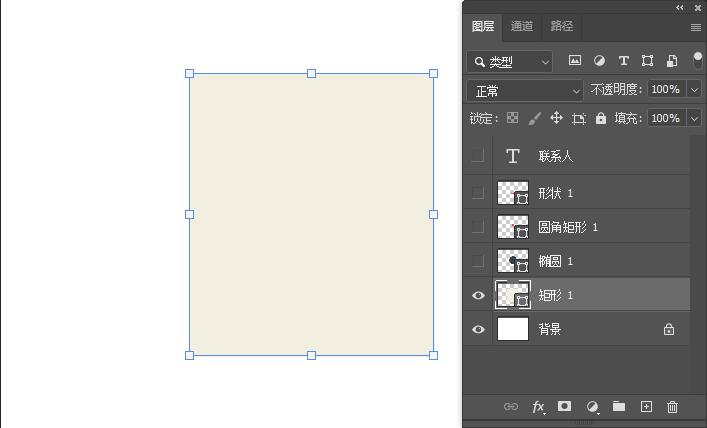This screenshot has height=428, width=707.
Task: Click the bottom-left transform handle
Action: coord(189,355)
